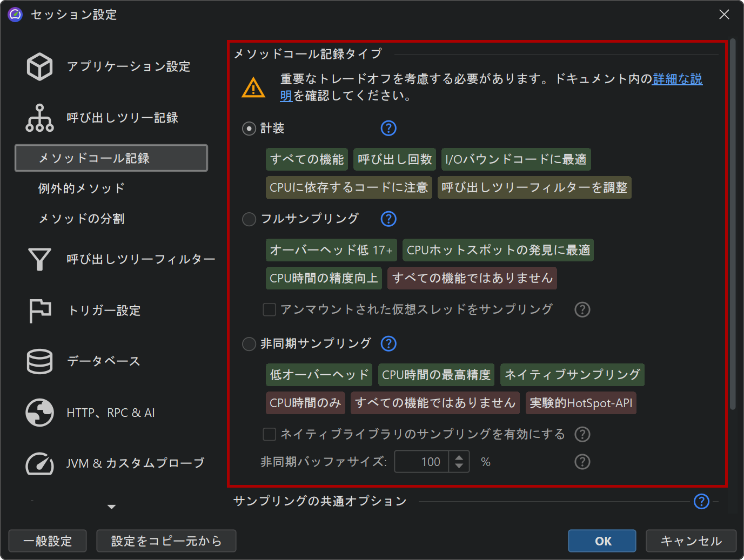The image size is (744, 560).
Task: Open アプリケーション設定 cube icon section
Action: (x=39, y=66)
